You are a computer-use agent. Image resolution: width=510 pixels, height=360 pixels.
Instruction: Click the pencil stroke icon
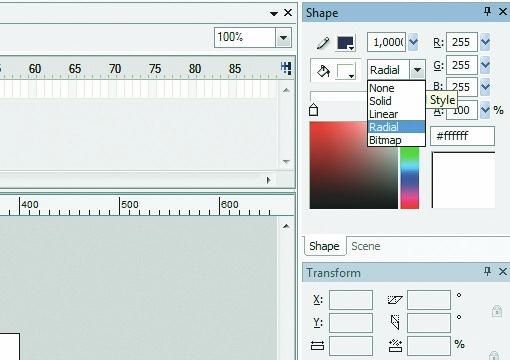pyautogui.click(x=323, y=43)
